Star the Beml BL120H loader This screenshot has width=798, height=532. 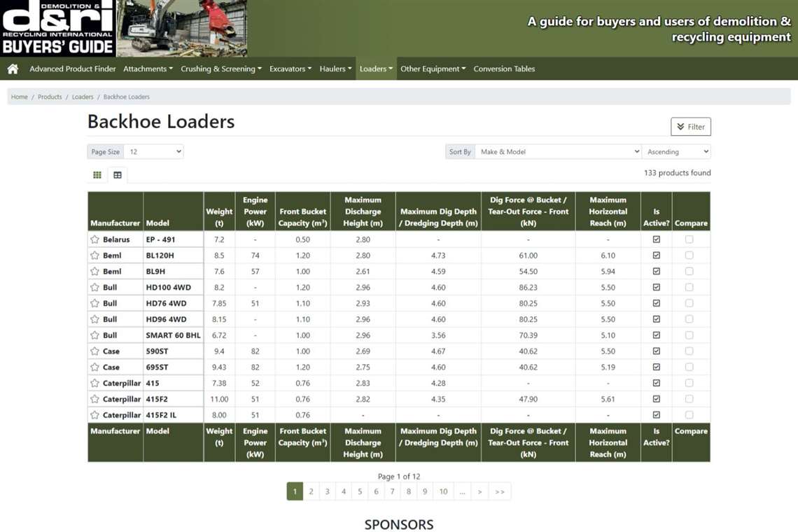[x=94, y=255]
